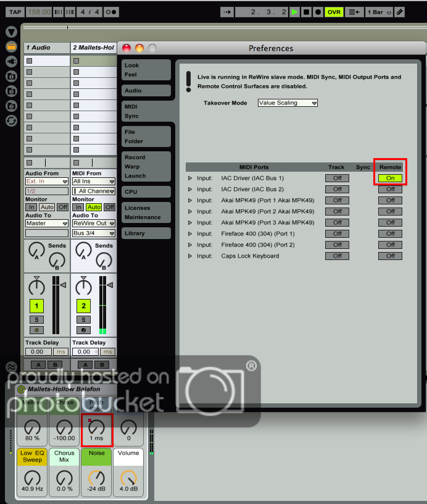Open the Audio preferences tab
Viewport: 427px width, 504px height.
click(x=146, y=91)
